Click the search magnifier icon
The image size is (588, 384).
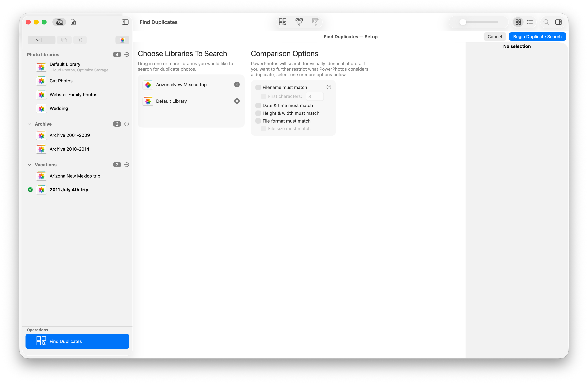(546, 22)
